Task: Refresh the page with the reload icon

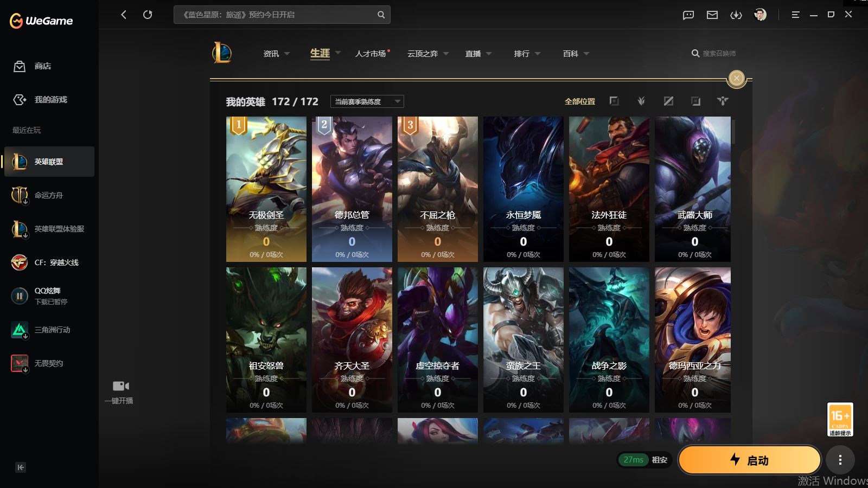Action: tap(148, 15)
